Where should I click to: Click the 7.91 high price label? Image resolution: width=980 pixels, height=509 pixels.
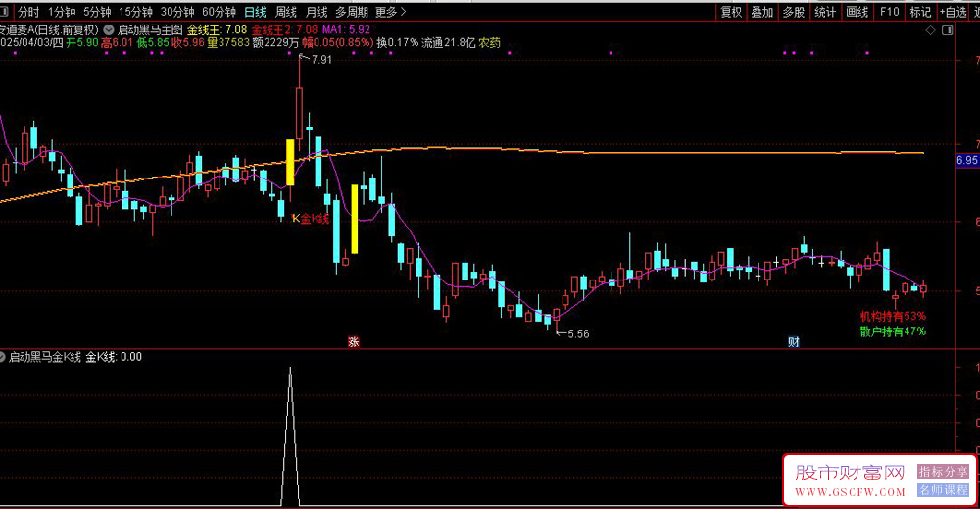pos(321,60)
